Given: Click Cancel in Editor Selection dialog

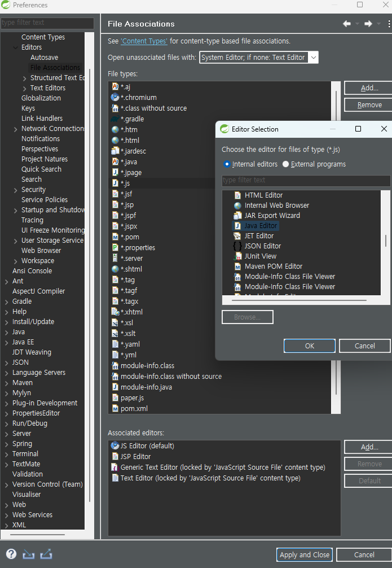Looking at the screenshot, I should point(365,346).
